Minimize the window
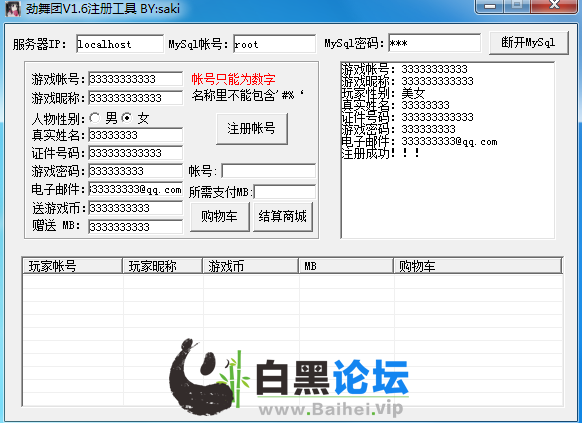582x423 pixels. (489, 6)
